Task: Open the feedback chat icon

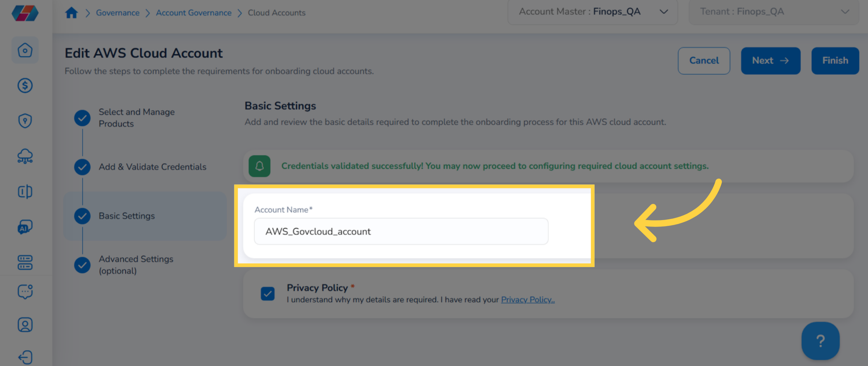Action: point(25,292)
